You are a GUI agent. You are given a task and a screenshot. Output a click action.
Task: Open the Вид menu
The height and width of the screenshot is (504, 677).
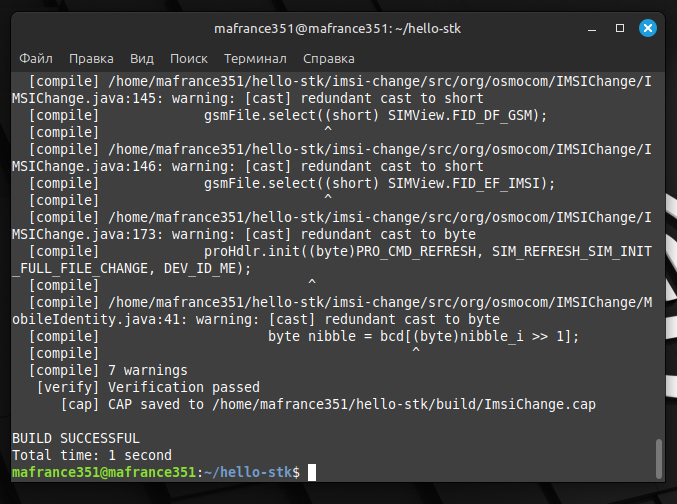(x=142, y=59)
